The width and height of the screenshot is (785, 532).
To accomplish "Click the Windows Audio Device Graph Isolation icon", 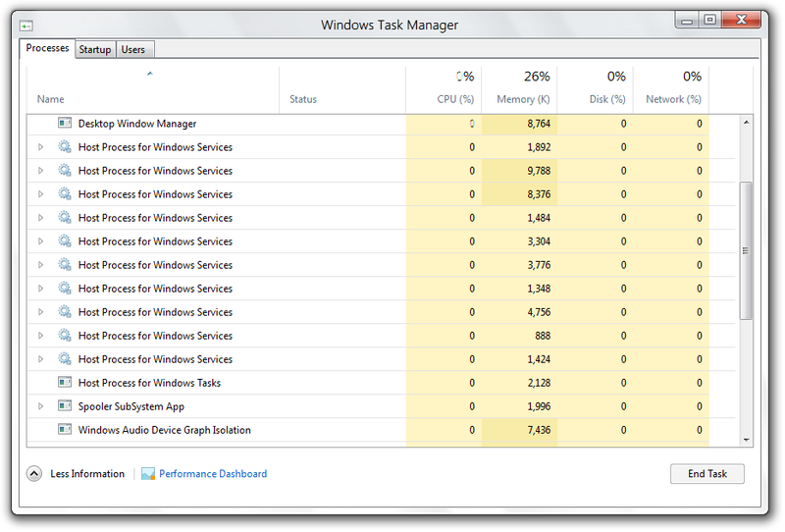I will pos(65,429).
